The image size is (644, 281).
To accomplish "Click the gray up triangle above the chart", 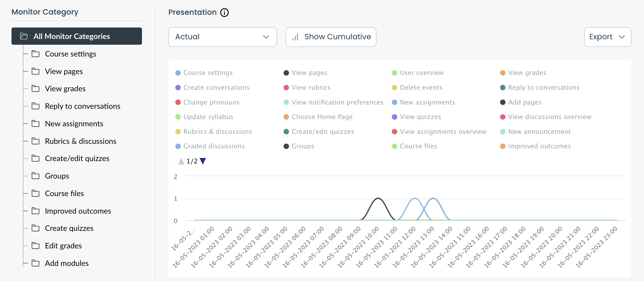I will (x=181, y=161).
